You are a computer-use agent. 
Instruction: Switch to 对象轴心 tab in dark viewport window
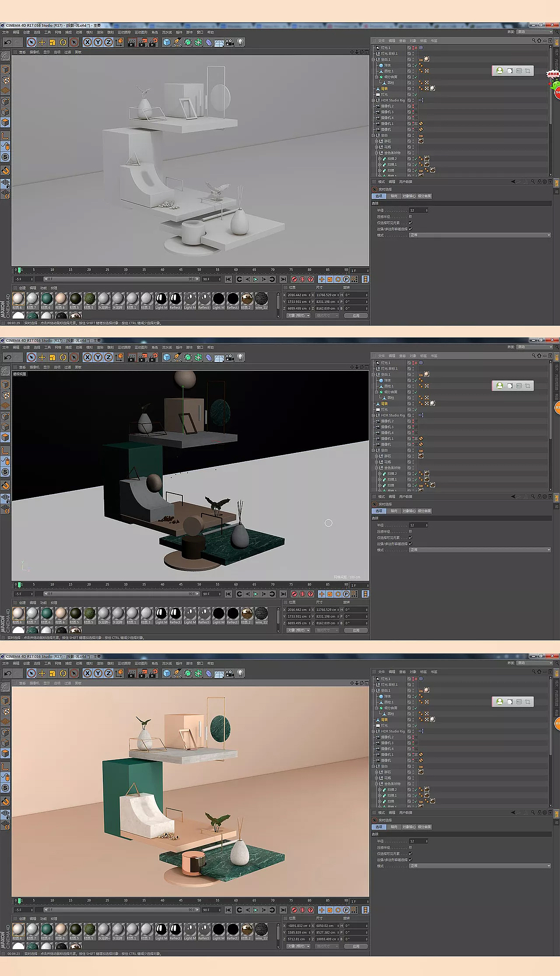(409, 511)
